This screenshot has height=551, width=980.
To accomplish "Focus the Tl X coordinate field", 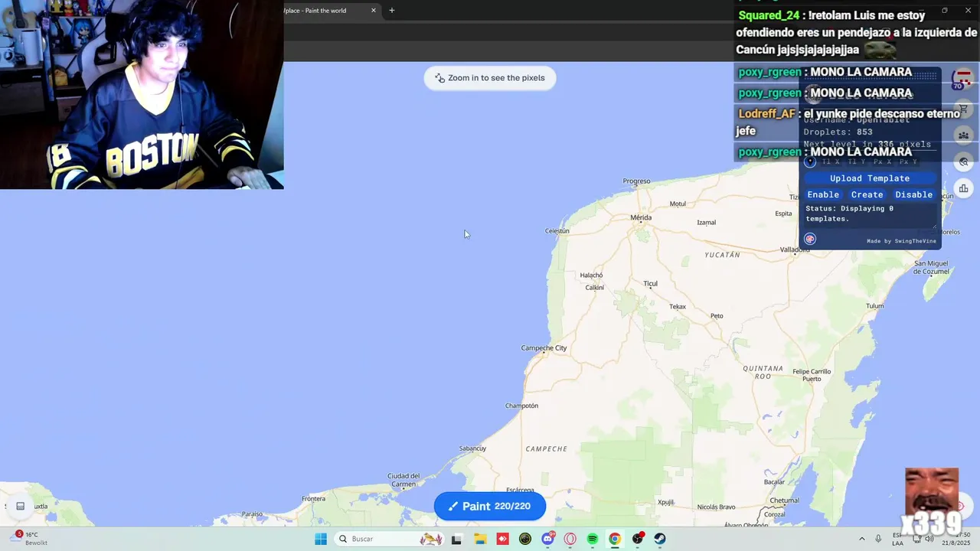I will [831, 162].
